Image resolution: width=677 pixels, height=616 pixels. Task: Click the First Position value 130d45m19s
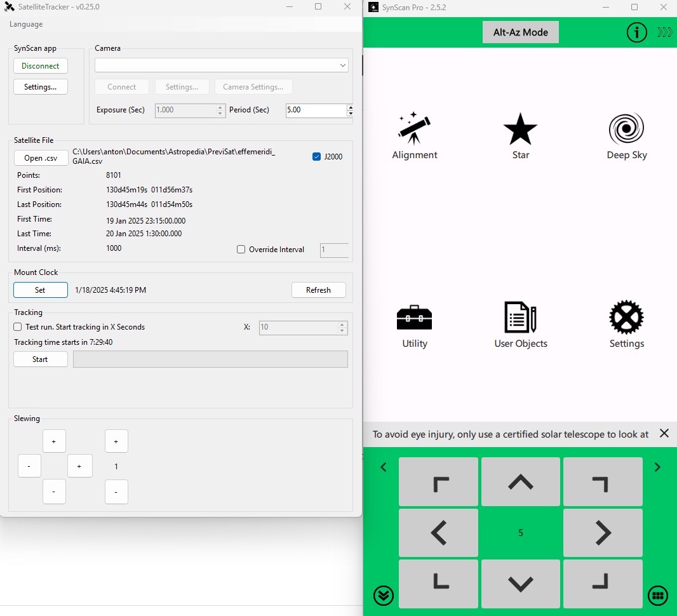coord(149,189)
